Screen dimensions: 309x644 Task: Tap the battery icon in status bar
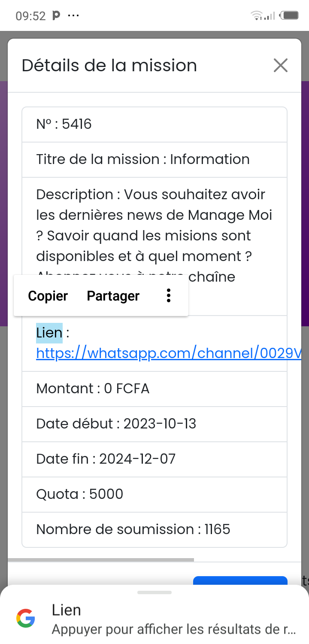point(289,16)
